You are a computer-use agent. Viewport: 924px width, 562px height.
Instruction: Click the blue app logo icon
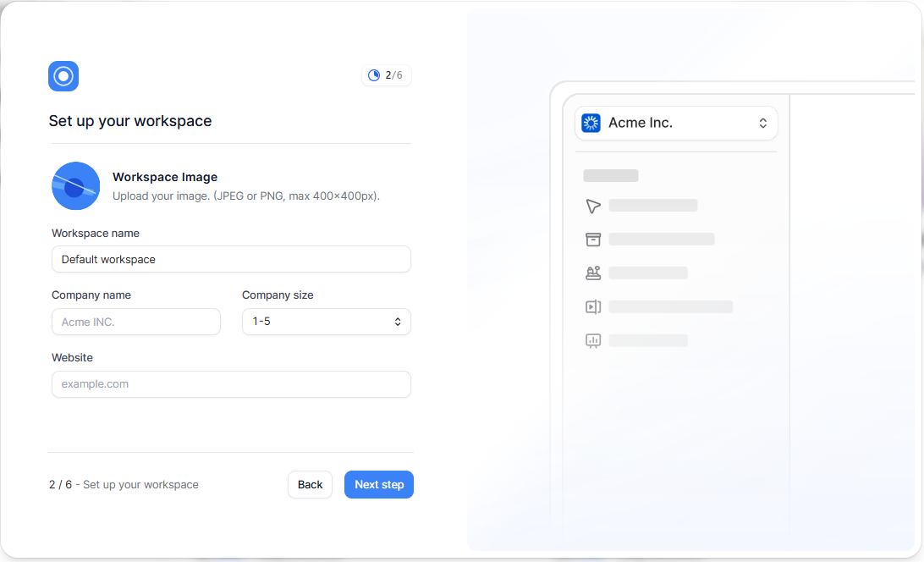point(63,76)
